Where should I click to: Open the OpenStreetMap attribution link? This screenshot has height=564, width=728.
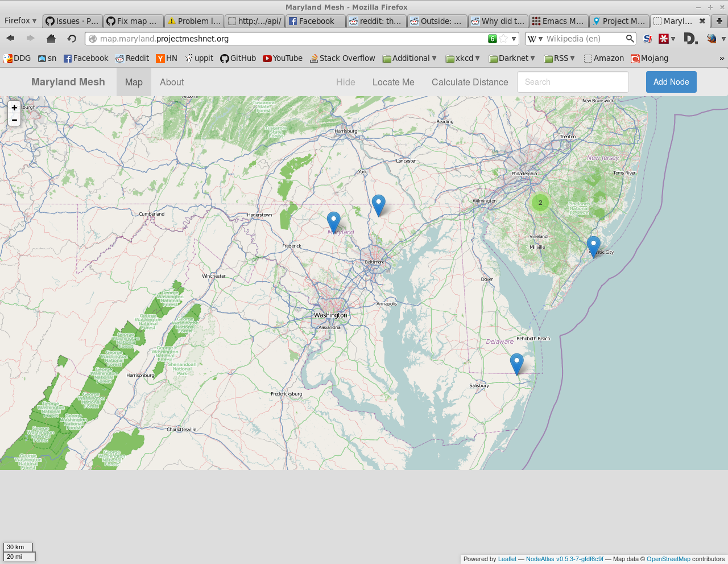(x=668, y=559)
